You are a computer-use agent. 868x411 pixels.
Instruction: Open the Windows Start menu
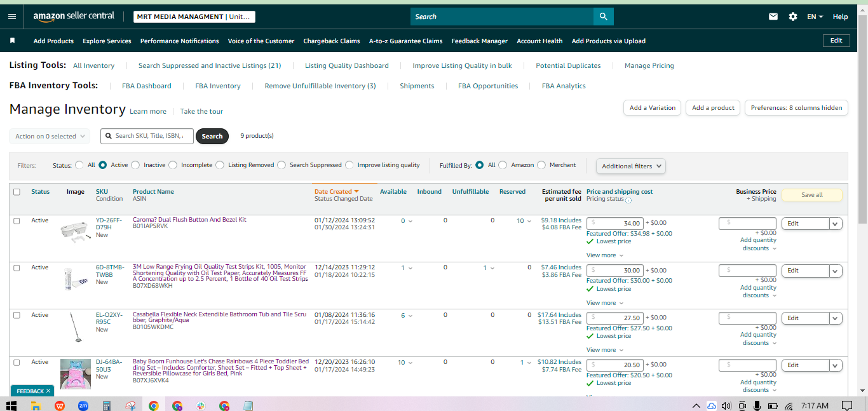click(x=11, y=405)
